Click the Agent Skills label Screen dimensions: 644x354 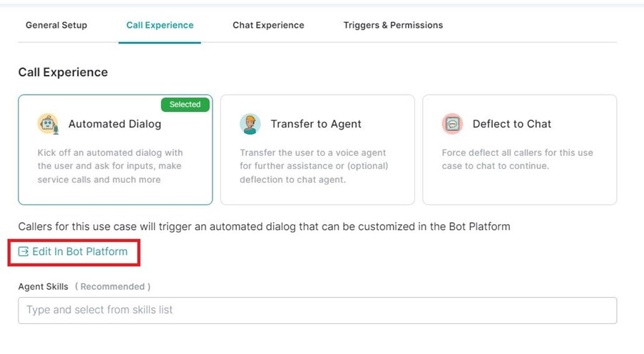point(43,287)
